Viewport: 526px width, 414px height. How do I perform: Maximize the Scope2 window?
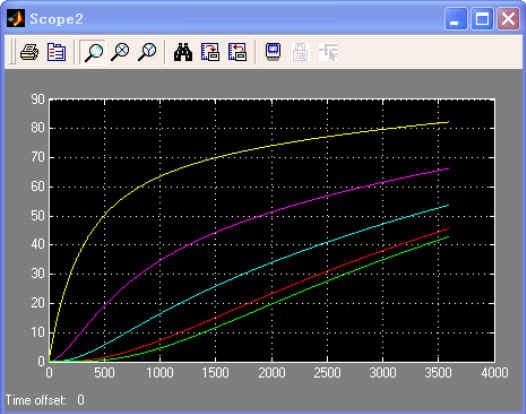pyautogui.click(x=482, y=19)
